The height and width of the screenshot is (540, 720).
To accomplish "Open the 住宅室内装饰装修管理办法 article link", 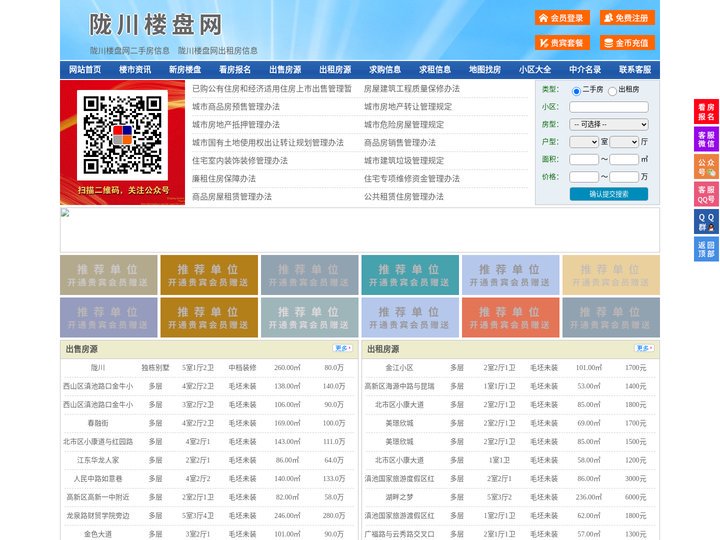I will [x=240, y=161].
